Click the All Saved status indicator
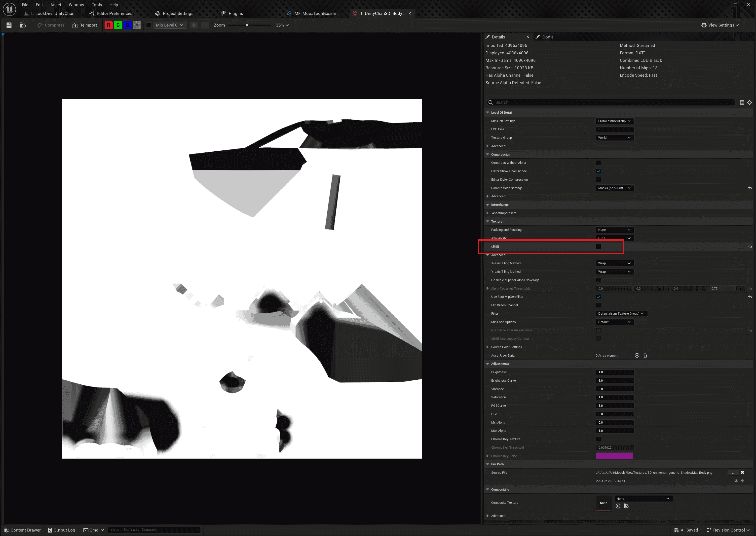 686,530
